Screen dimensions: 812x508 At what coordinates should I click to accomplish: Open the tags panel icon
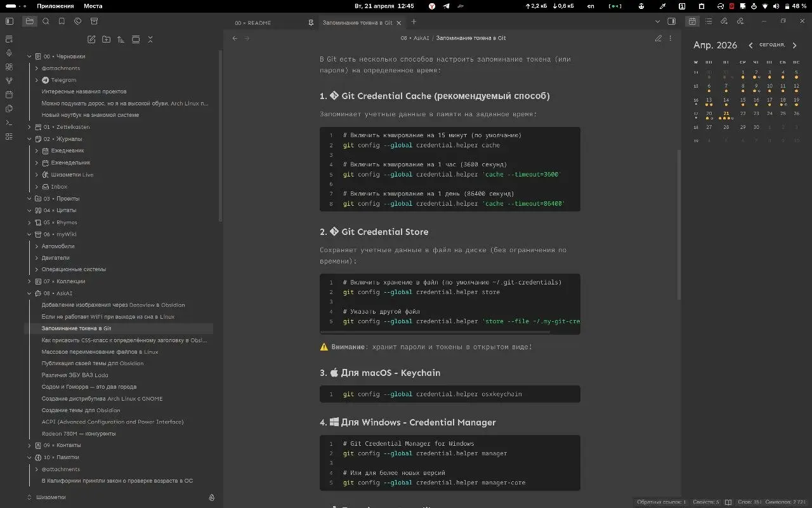point(77,21)
